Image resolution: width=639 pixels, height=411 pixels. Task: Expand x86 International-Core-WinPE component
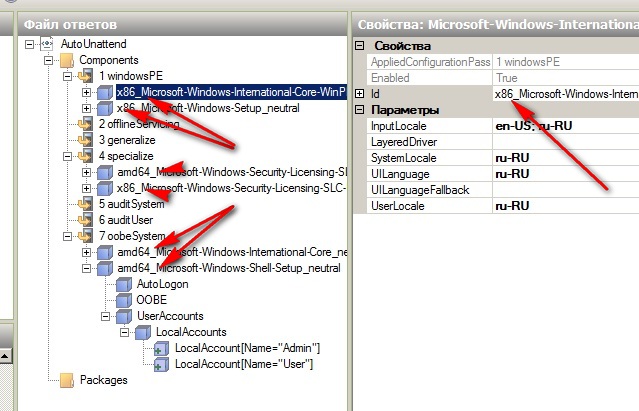[x=86, y=92]
